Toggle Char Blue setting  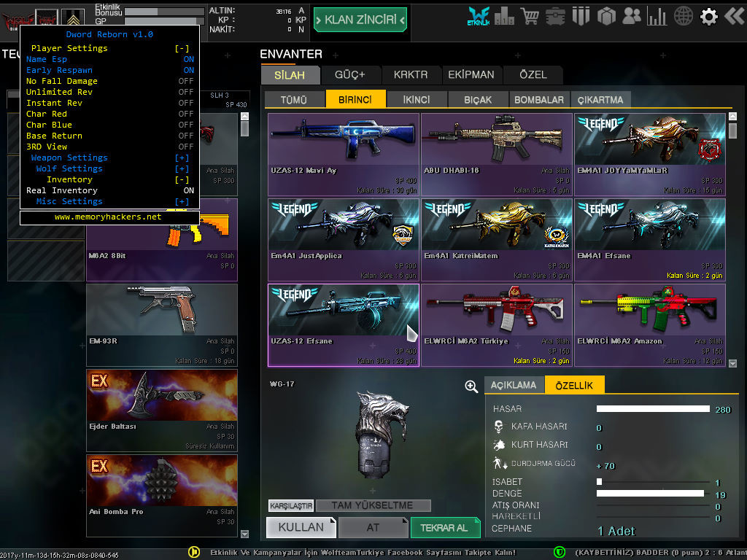[109, 125]
